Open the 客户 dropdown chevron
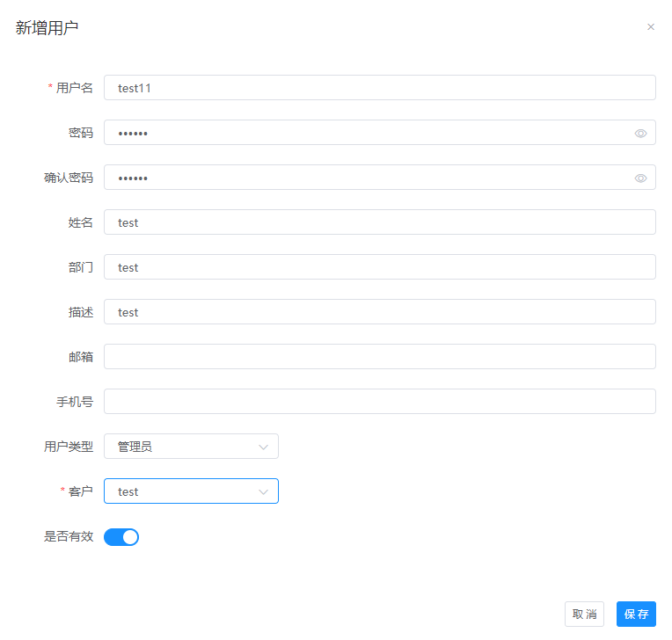This screenshot has height=640, width=672. click(x=263, y=492)
